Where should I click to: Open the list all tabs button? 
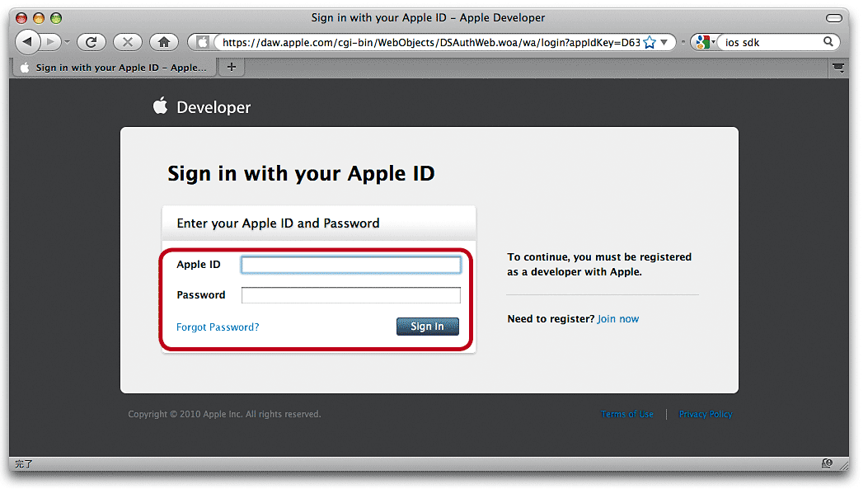point(838,68)
